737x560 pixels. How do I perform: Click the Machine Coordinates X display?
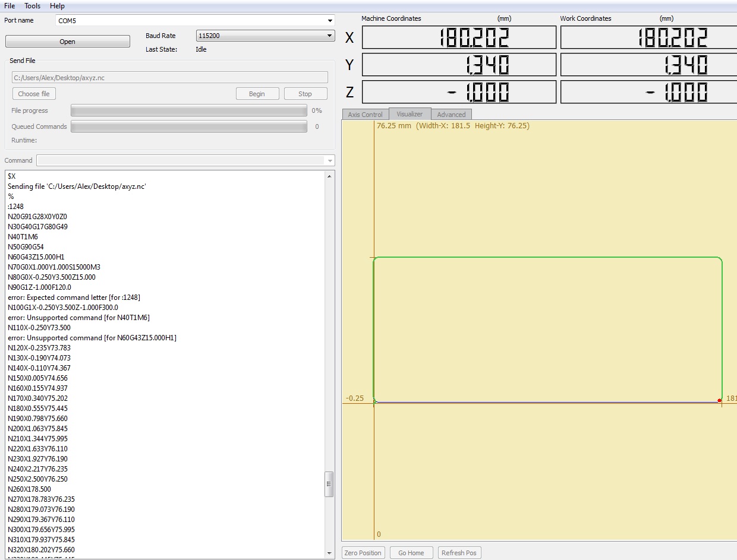click(459, 37)
